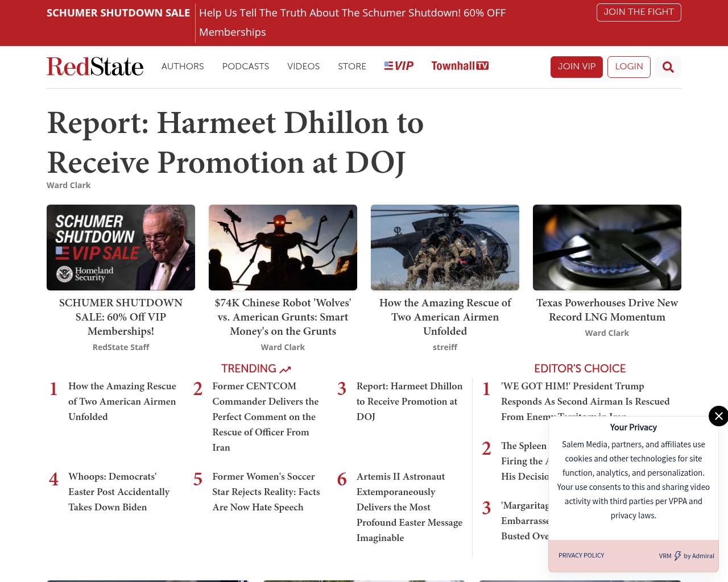Open the VIP flag logo link
This screenshot has height=582, width=728.
click(x=399, y=66)
